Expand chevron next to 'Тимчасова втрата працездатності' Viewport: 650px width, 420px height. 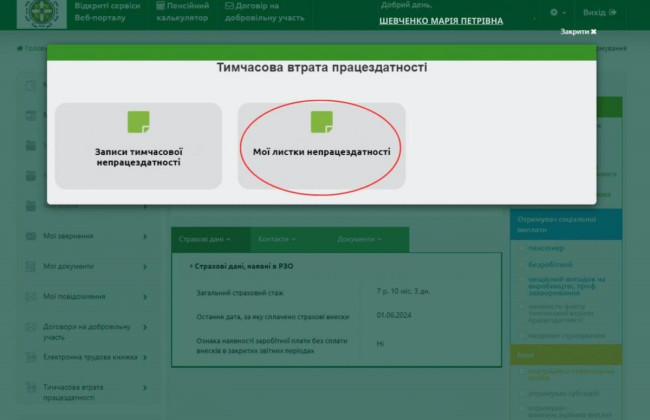point(145,388)
